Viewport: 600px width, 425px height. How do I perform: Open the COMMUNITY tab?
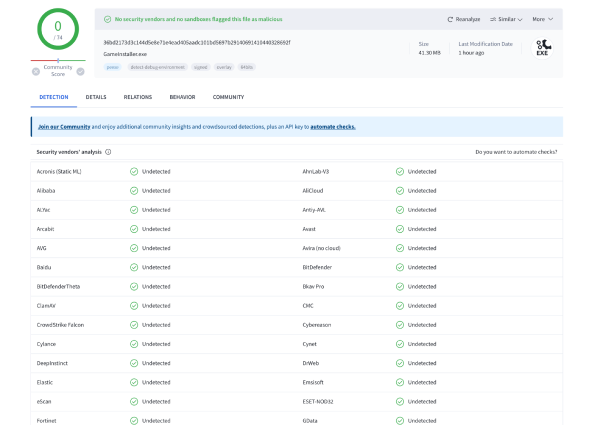pyautogui.click(x=228, y=97)
